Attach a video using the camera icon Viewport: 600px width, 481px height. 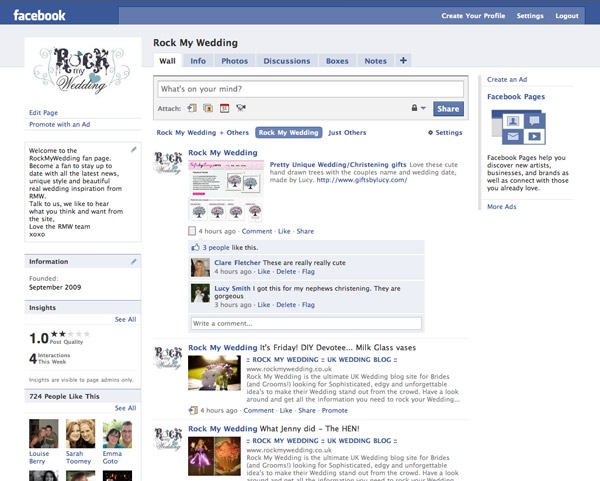point(241,108)
